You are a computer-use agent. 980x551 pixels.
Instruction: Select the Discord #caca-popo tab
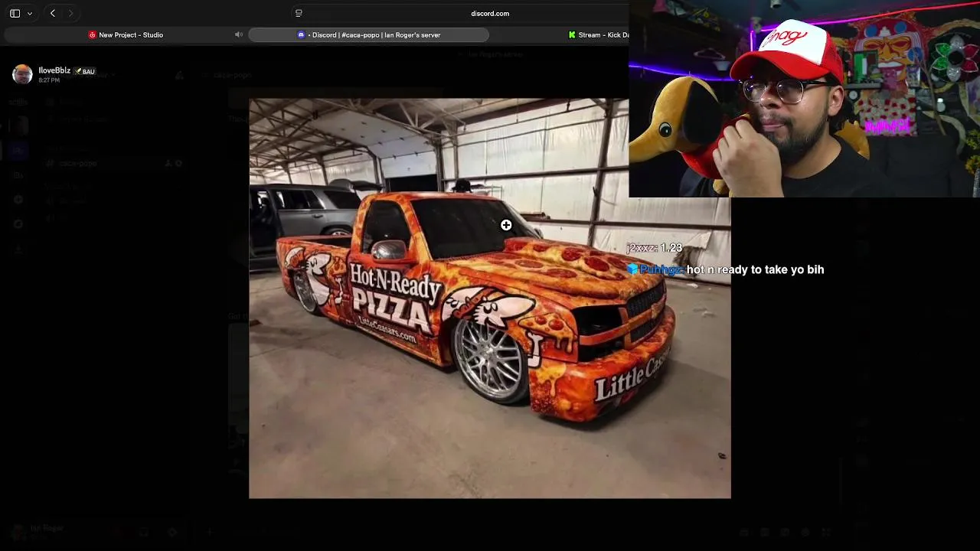coord(369,34)
